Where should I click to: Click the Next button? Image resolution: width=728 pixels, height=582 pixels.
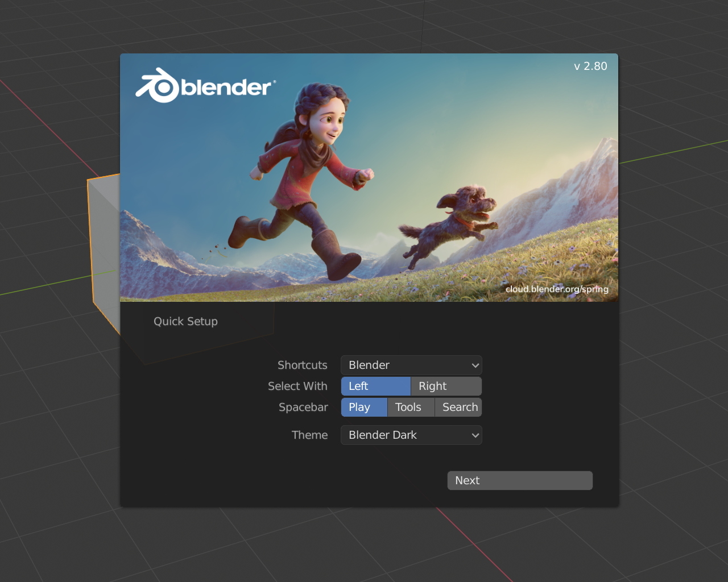coord(520,480)
